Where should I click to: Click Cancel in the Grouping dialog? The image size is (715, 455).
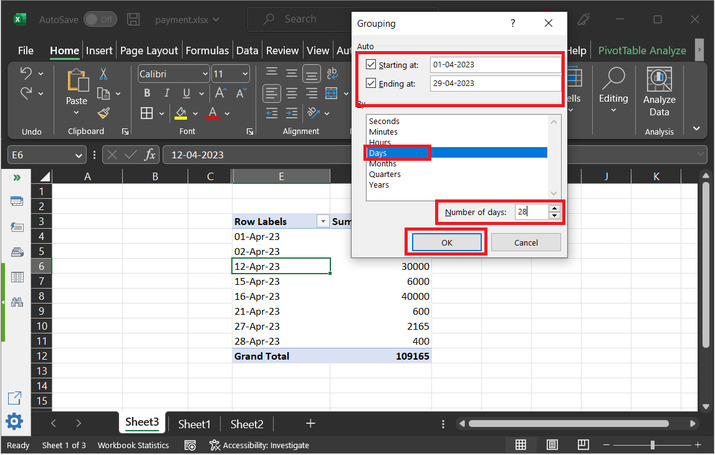point(526,242)
